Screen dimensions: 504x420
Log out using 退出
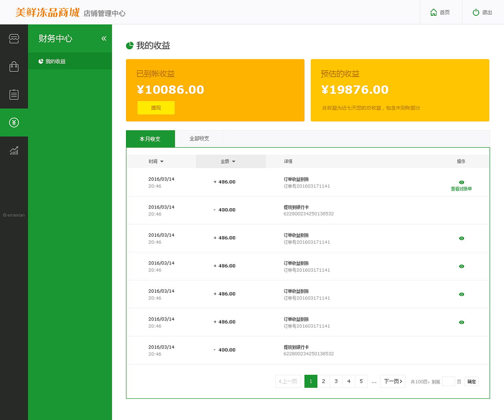point(483,12)
